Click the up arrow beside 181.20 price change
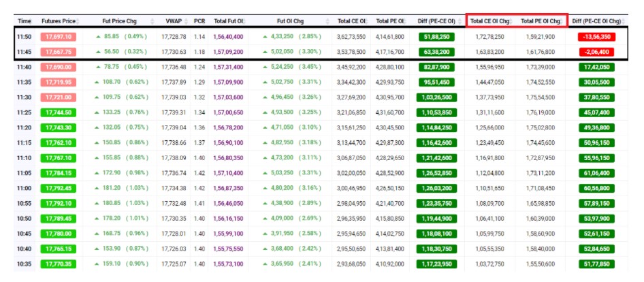The image size is (644, 282). coord(96,187)
